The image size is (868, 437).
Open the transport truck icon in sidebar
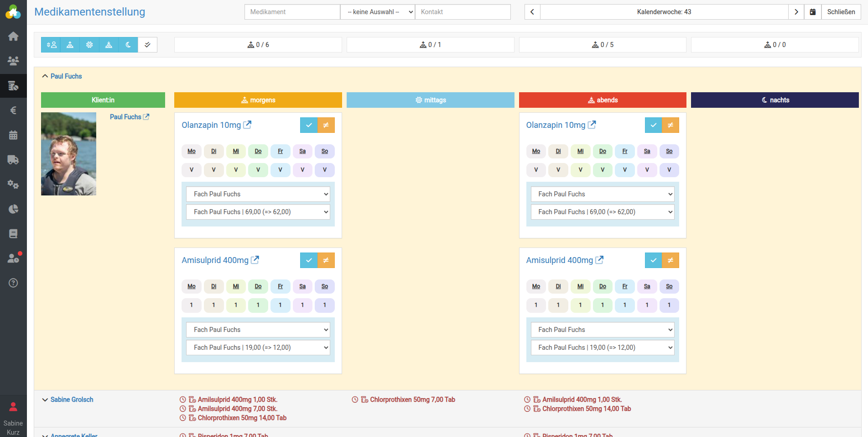(x=13, y=160)
